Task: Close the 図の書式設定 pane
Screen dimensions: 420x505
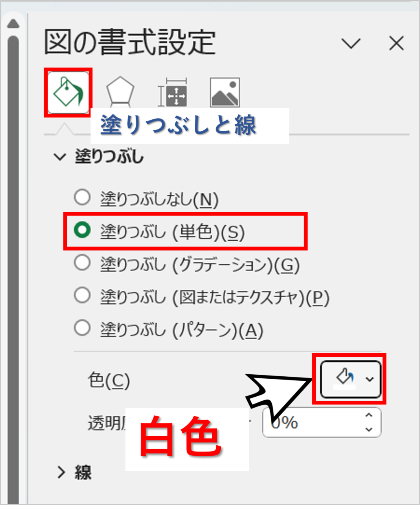Action: pos(396,43)
